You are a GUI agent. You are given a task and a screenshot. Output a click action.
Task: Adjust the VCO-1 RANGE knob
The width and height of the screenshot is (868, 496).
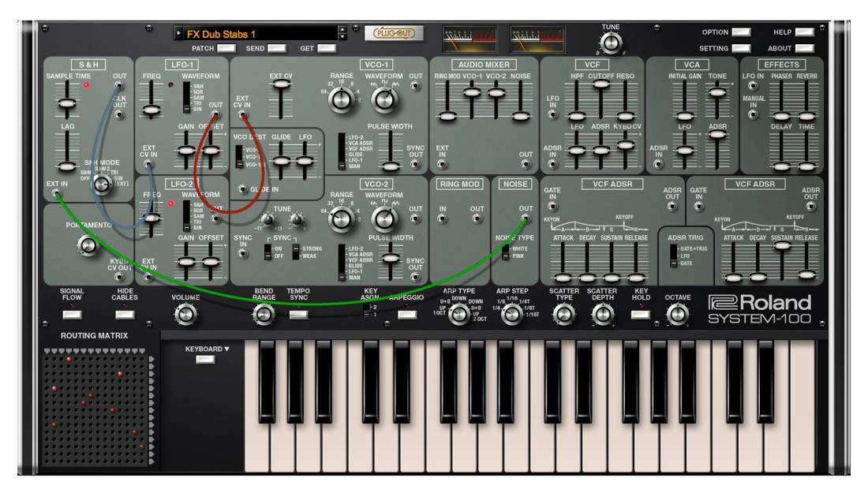point(341,99)
